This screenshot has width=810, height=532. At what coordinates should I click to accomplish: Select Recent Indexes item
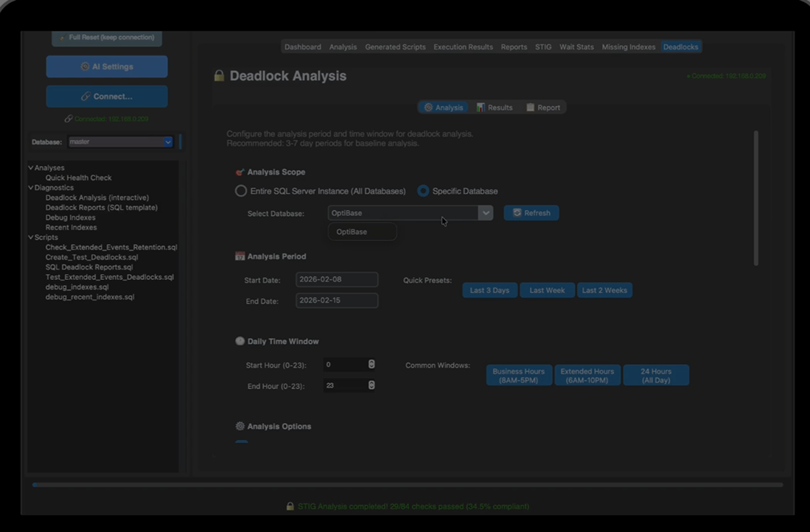click(x=71, y=227)
